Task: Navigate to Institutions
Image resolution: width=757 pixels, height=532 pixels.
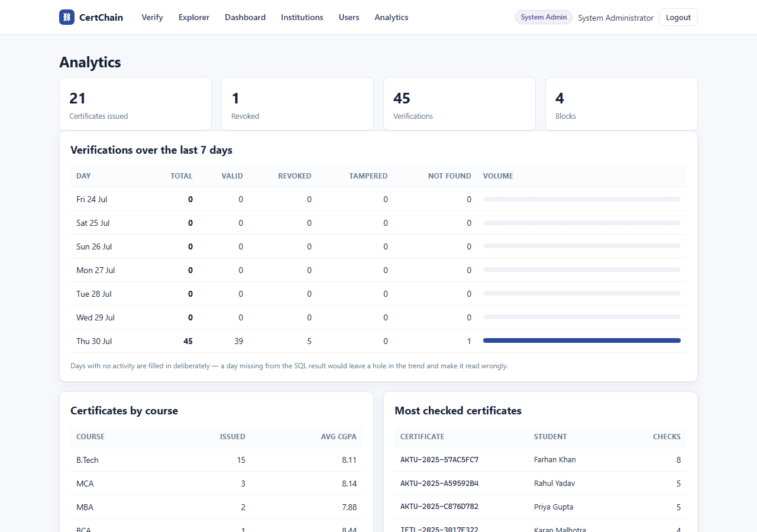Action: click(x=302, y=18)
